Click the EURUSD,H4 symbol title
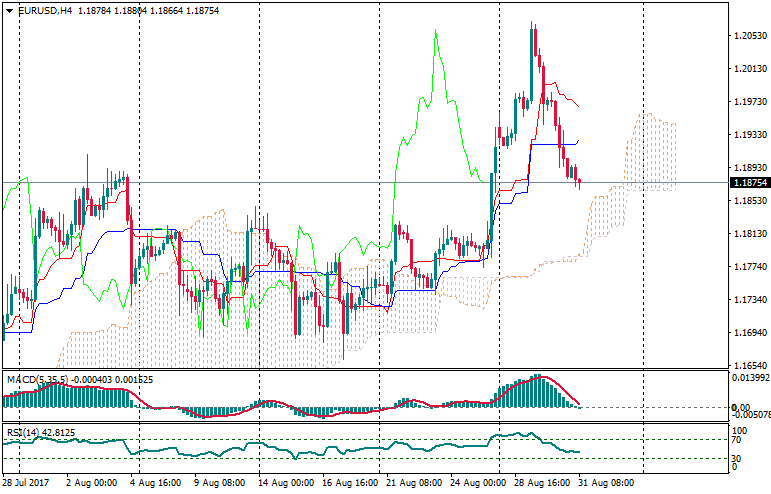Image resolution: width=771 pixels, height=494 pixels. 44,11
